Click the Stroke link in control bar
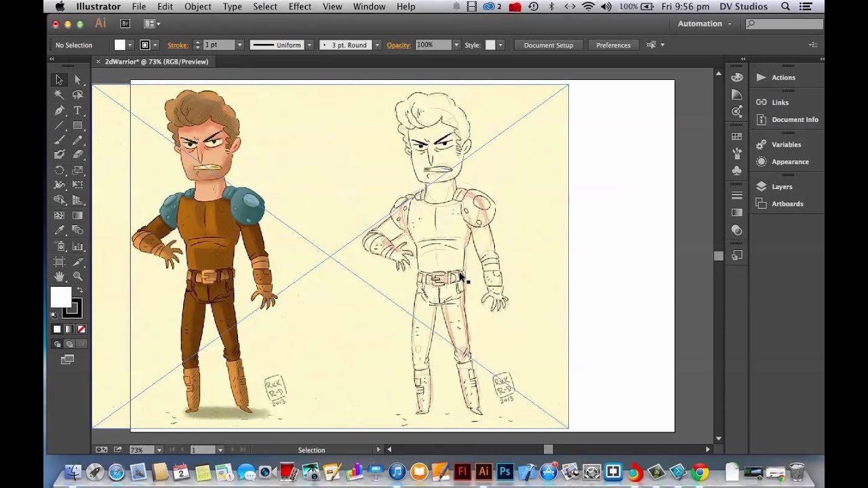 178,45
